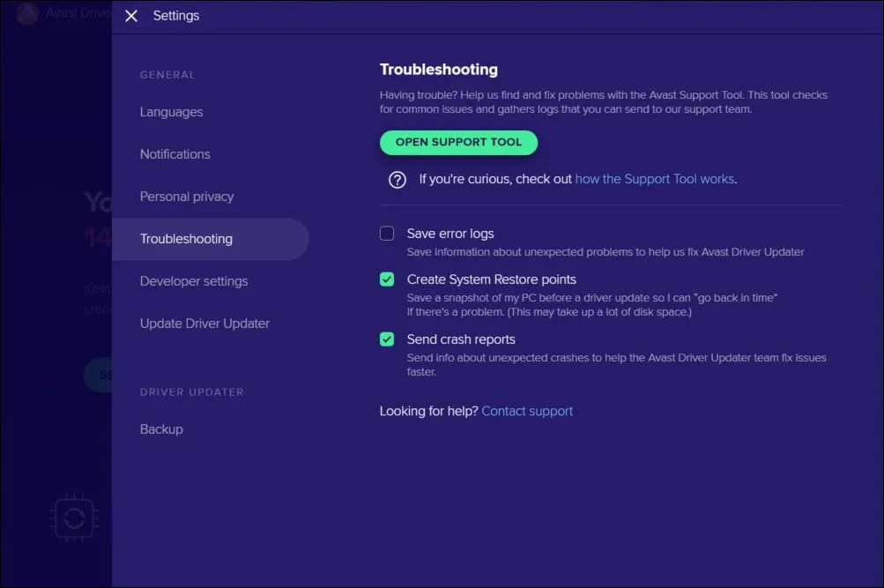
Task: Select Update Driver Updater option
Action: (x=204, y=324)
